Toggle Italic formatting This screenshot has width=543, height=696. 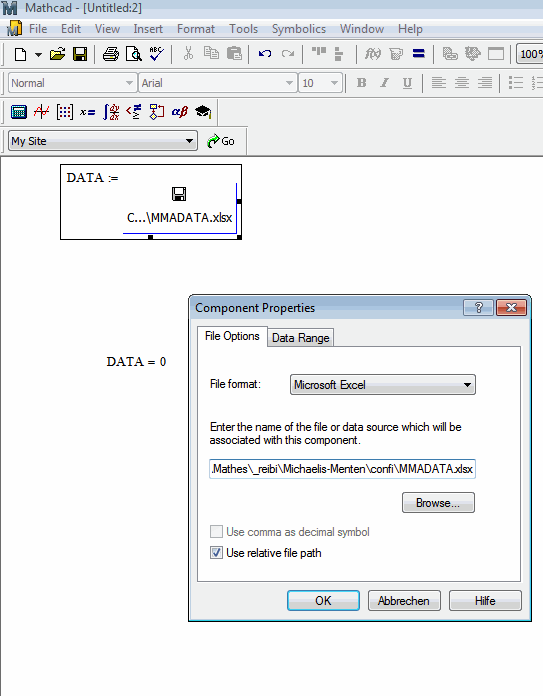384,83
